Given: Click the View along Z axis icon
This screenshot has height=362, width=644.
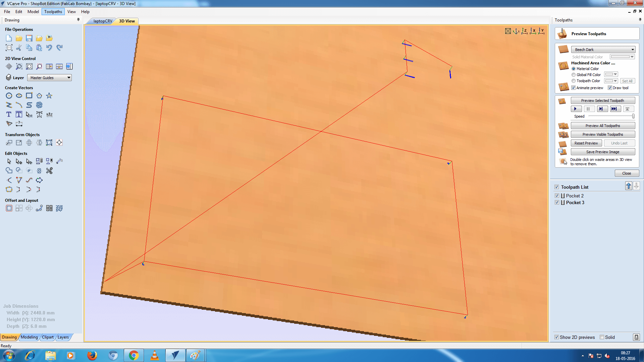Looking at the screenshot, I should pos(525,31).
